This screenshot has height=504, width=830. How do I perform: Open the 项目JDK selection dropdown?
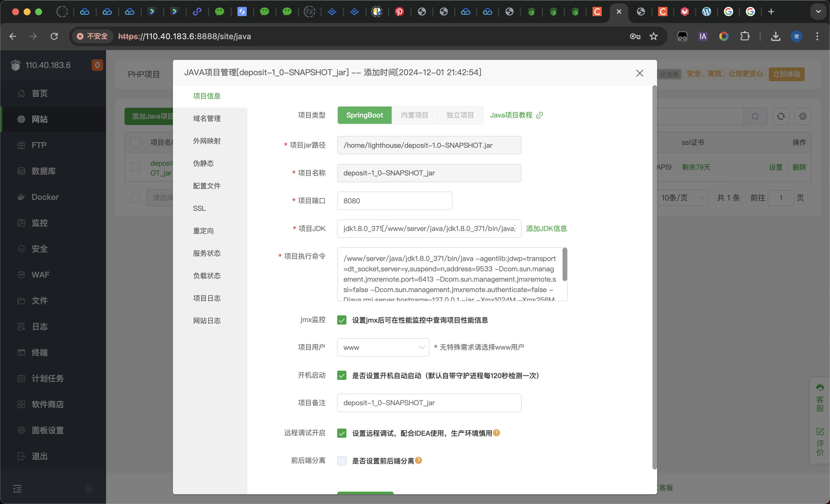click(x=429, y=229)
